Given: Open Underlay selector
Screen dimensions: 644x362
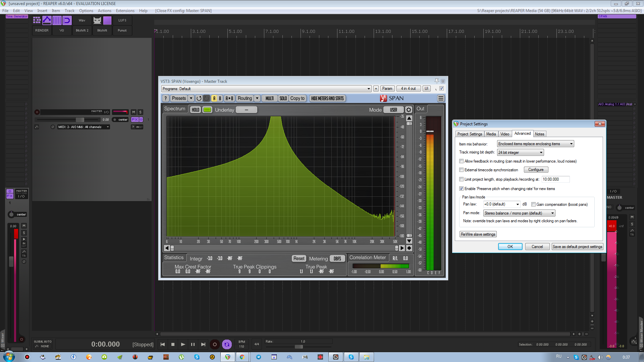Looking at the screenshot, I should 247,110.
